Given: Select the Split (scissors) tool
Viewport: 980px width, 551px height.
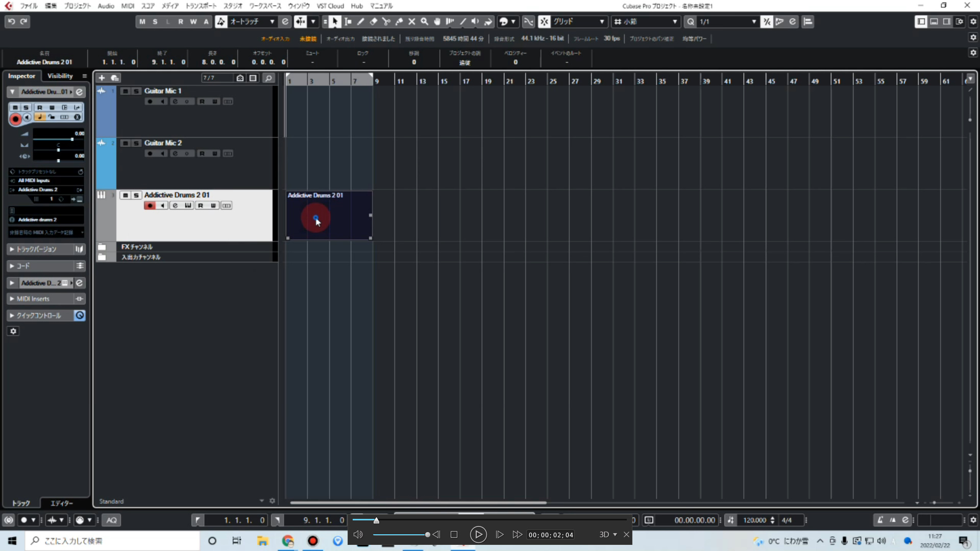Looking at the screenshot, I should tap(386, 21).
